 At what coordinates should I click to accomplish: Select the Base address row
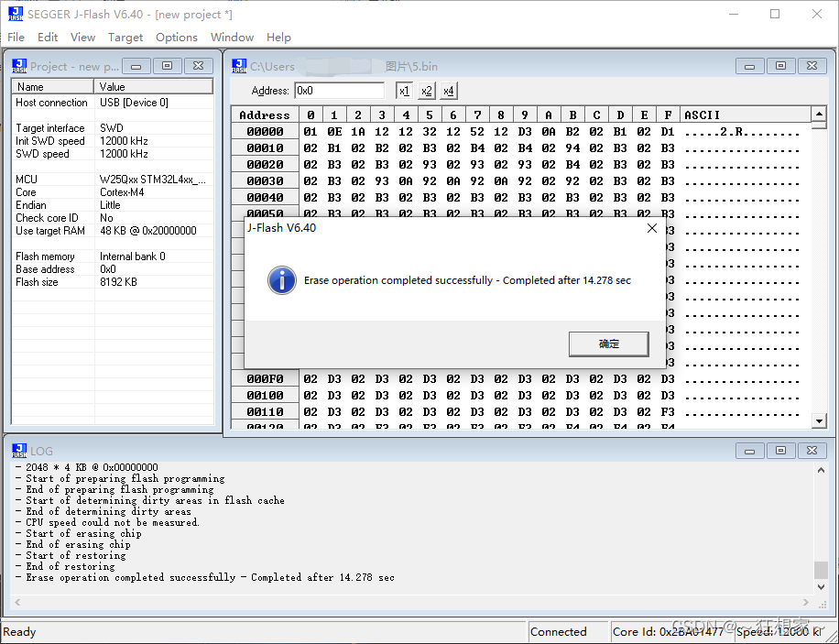tap(113, 269)
